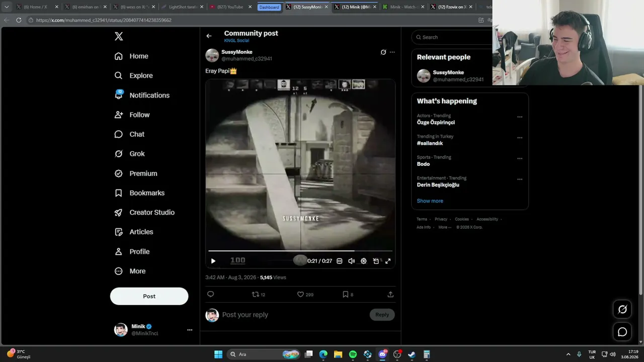Screen dimensions: 644x362
Task: Open the post's three-dot more menu
Action: click(392, 52)
